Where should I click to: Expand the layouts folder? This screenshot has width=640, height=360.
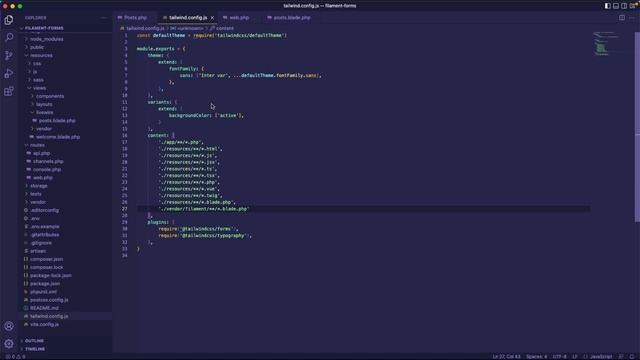pos(44,104)
